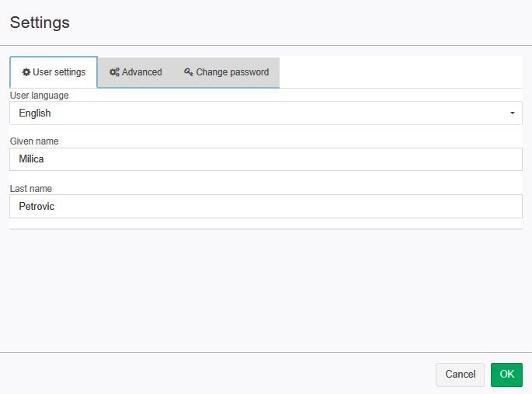The image size is (532, 394).
Task: Click empty tab strip right of Change password
Action: pos(400,72)
